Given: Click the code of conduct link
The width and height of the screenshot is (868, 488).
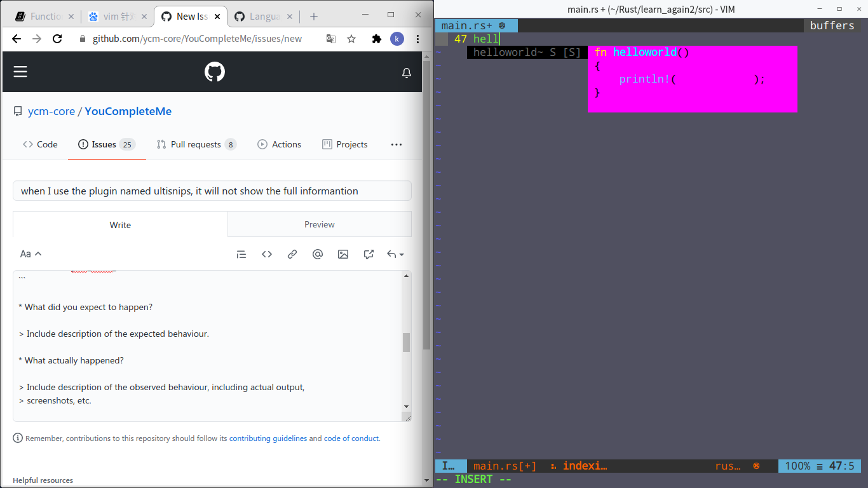Looking at the screenshot, I should point(351,438).
